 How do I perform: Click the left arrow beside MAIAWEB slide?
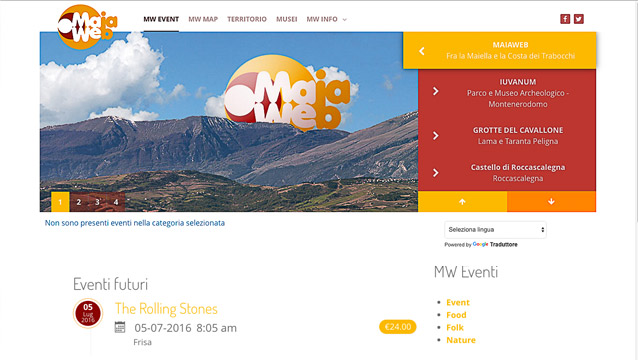point(422,51)
